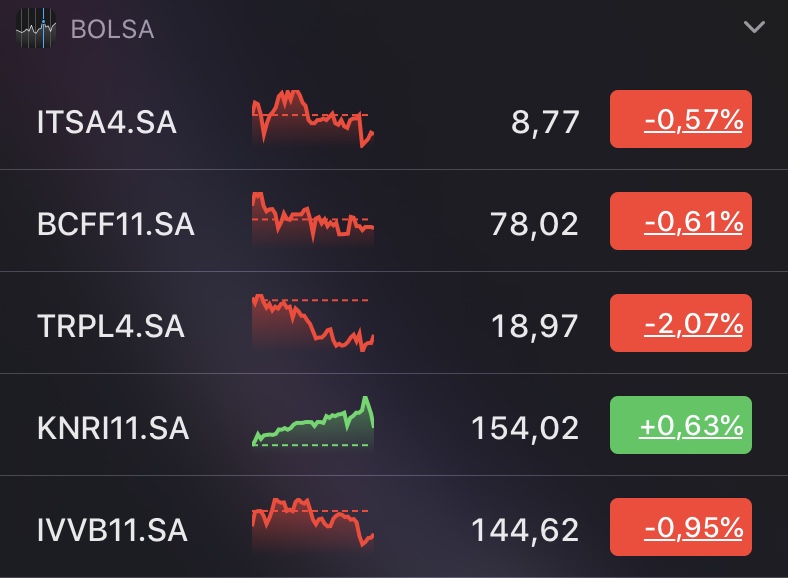View the TRPL4.SA declining sparkline chart
The height and width of the screenshot is (578, 788).
(313, 323)
